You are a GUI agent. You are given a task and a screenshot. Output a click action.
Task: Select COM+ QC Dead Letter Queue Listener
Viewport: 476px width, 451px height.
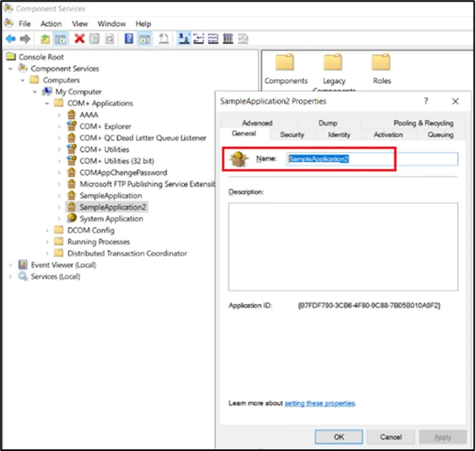(142, 138)
